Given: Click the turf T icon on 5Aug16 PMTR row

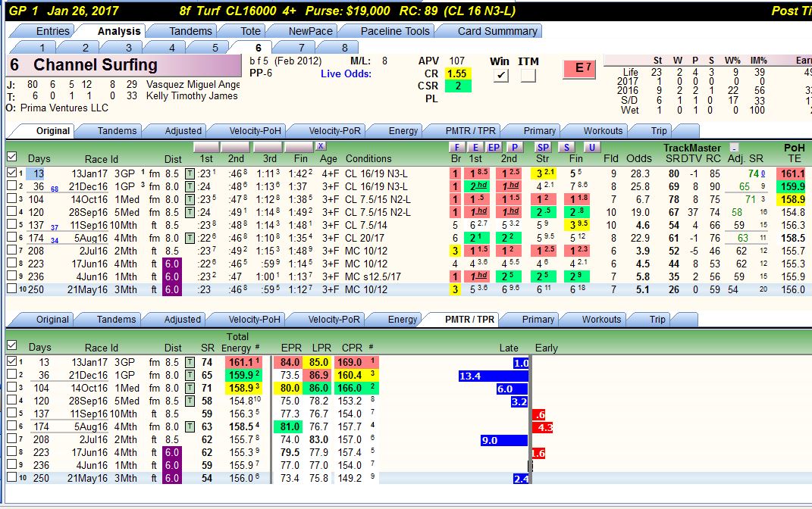Looking at the screenshot, I should point(190,426).
